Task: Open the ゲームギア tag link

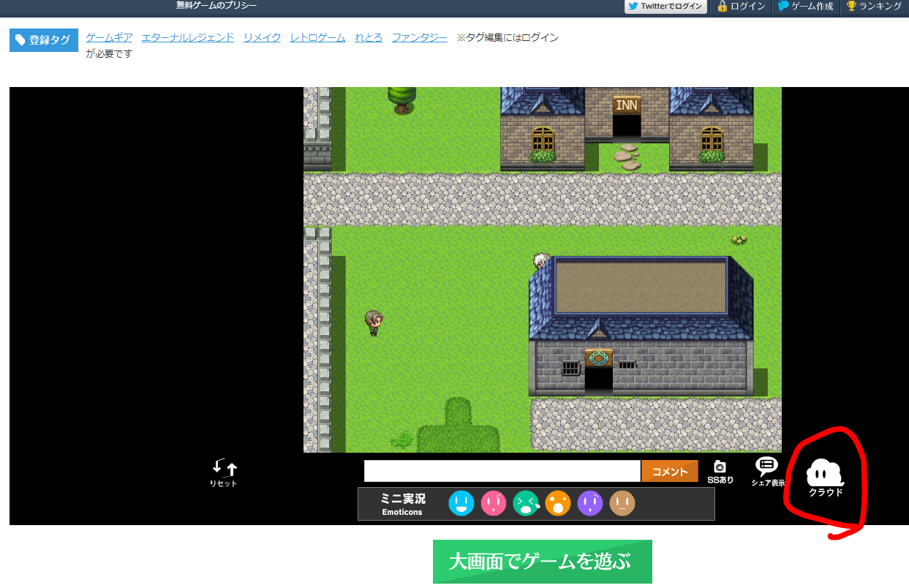Action: (109, 37)
